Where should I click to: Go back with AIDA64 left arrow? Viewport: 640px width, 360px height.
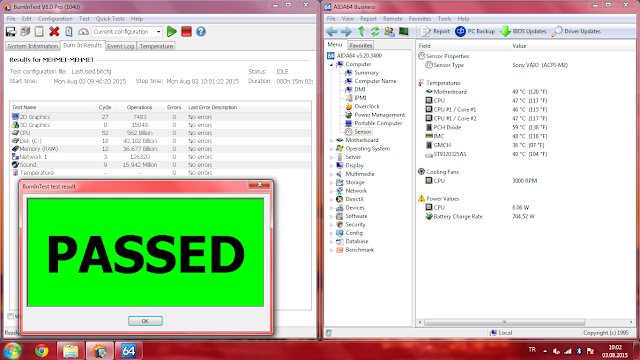(x=331, y=31)
